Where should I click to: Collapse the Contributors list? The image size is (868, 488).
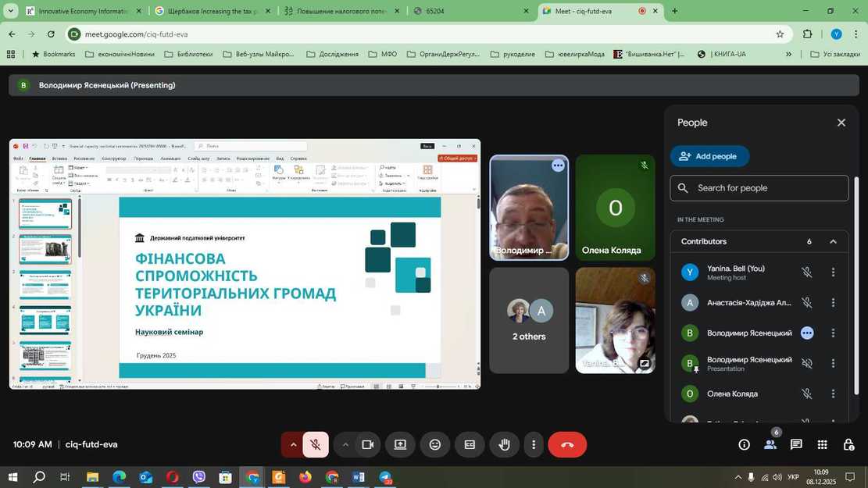(x=833, y=241)
